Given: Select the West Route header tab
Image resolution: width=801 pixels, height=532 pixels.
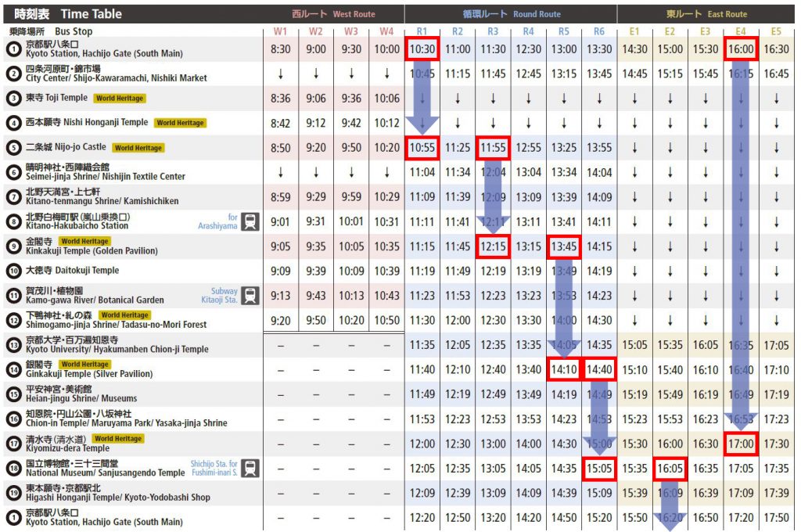Looking at the screenshot, I should (x=333, y=13).
